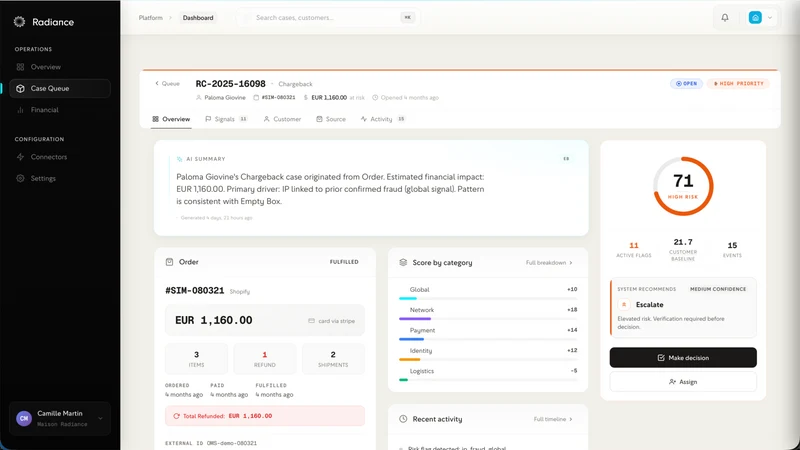Click the Escalate recommendation icon
The height and width of the screenshot is (450, 800).
pyautogui.click(x=623, y=305)
